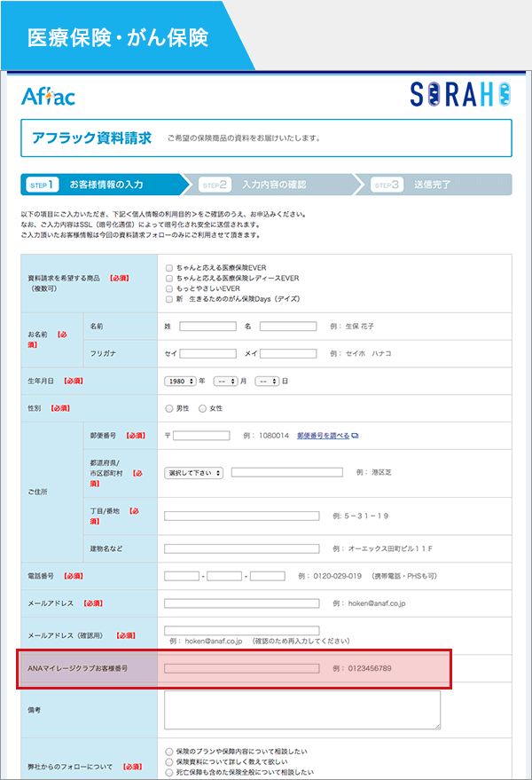
Task: Click the last phone number field
Action: pos(268,576)
